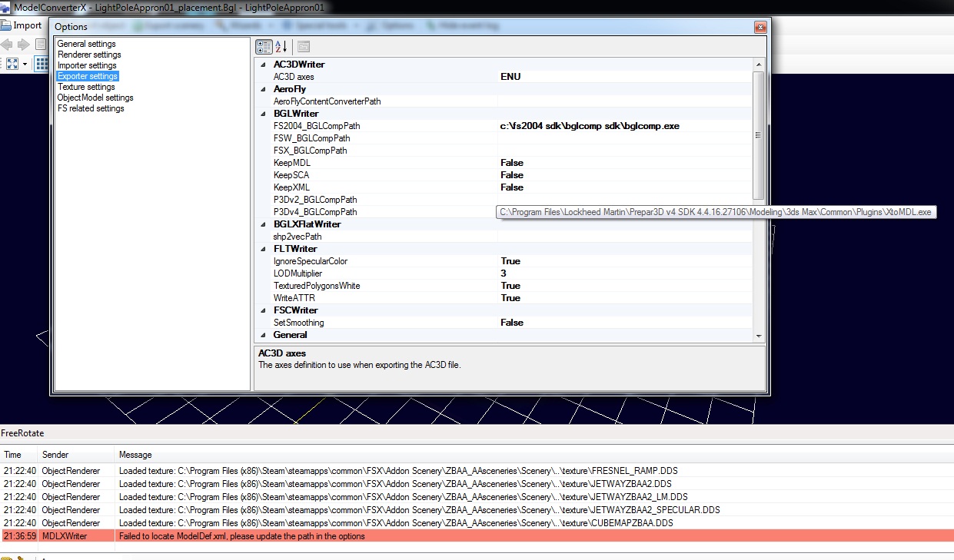The width and height of the screenshot is (954, 560).
Task: Switch property grid to categorized view
Action: click(x=264, y=46)
